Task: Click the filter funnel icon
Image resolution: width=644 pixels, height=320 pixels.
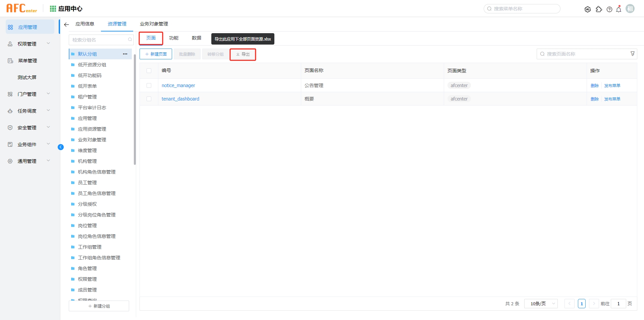Action: pyautogui.click(x=633, y=54)
